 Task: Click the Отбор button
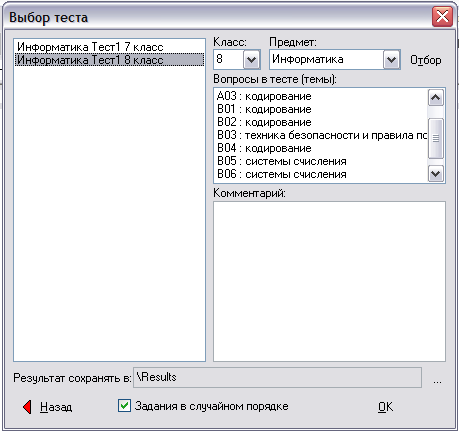[426, 60]
